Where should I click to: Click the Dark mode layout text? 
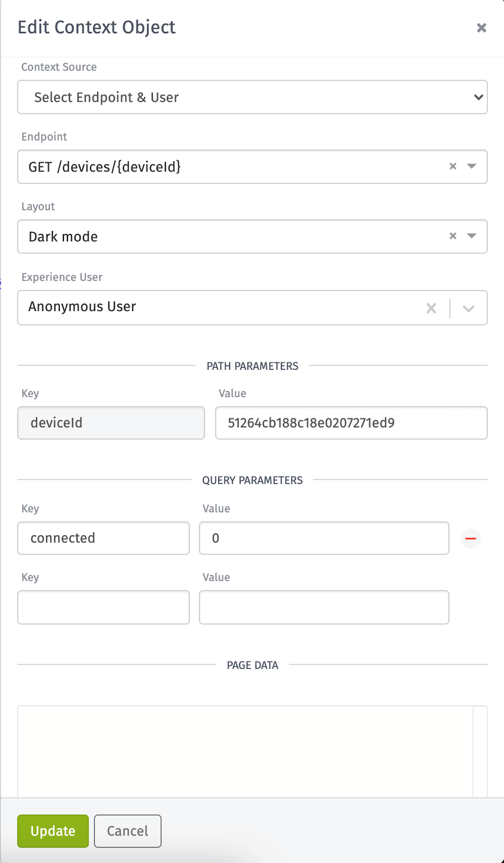point(63,237)
